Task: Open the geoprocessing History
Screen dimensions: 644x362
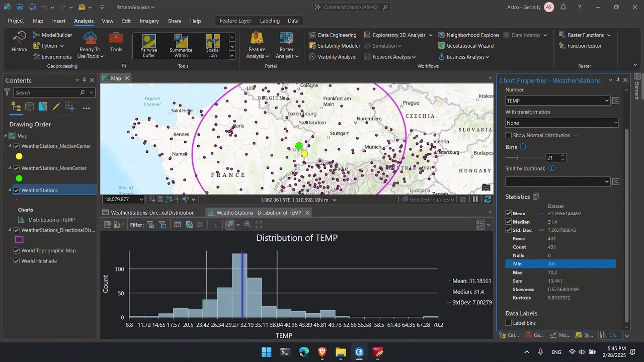Action: 19,42
